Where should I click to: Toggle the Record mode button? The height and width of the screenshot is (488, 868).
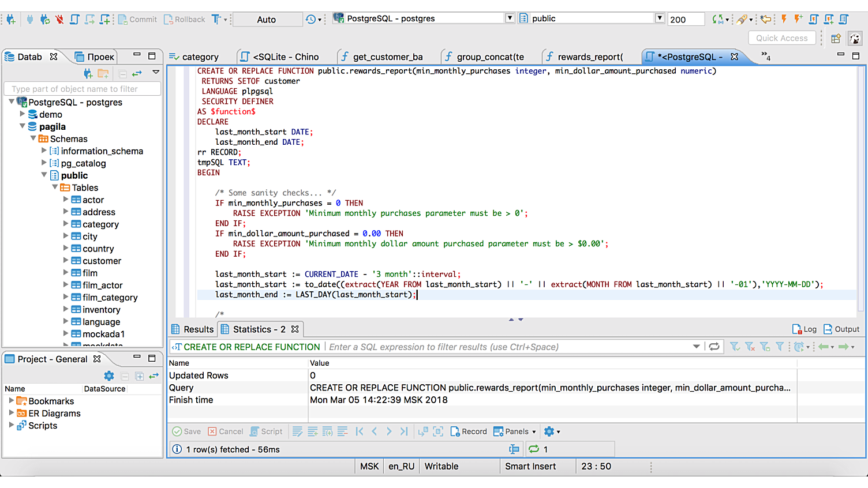click(469, 431)
